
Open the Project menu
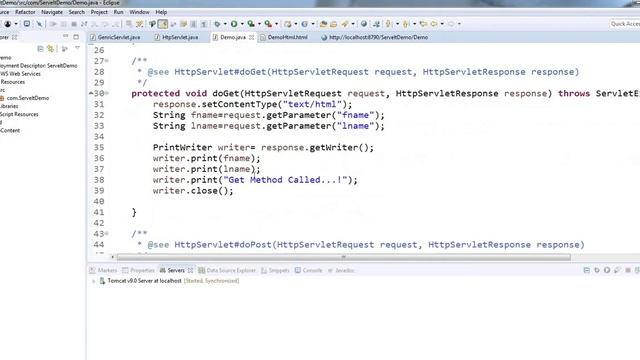pos(99,12)
